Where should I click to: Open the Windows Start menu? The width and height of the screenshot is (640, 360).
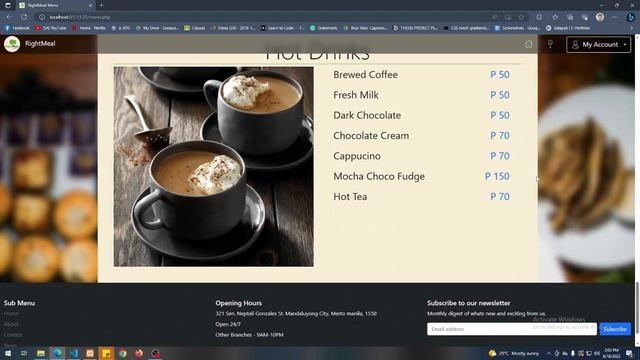point(8,353)
